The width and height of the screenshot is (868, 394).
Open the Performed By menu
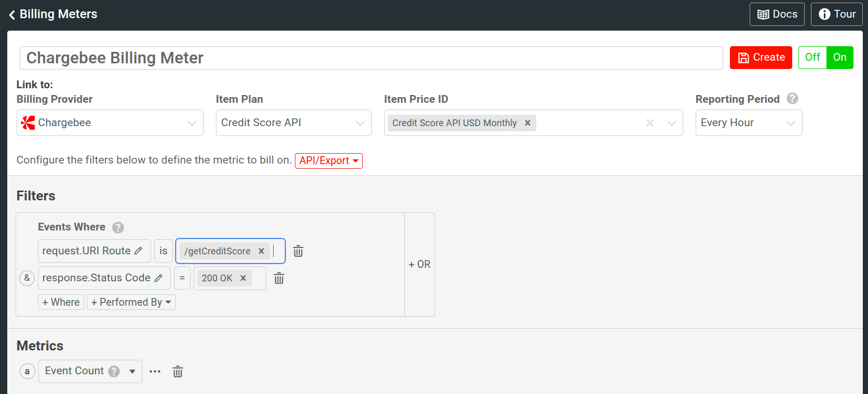[131, 302]
